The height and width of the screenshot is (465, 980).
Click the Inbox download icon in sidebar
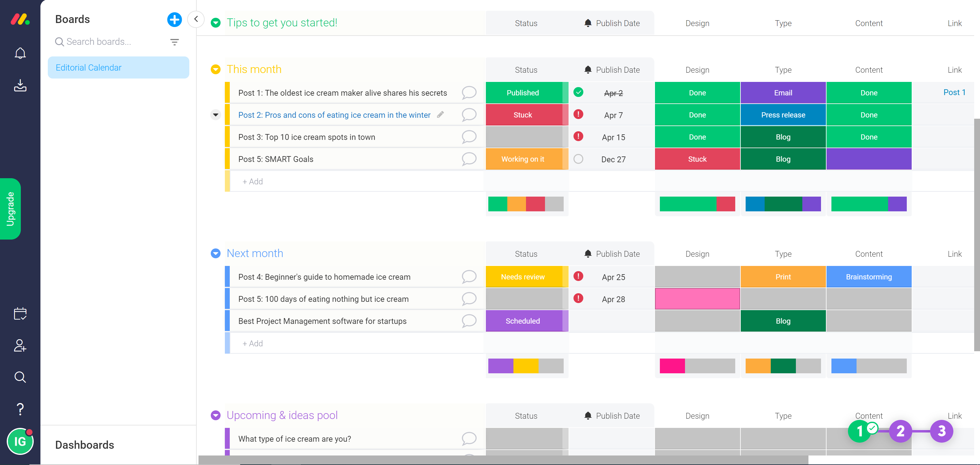[20, 86]
